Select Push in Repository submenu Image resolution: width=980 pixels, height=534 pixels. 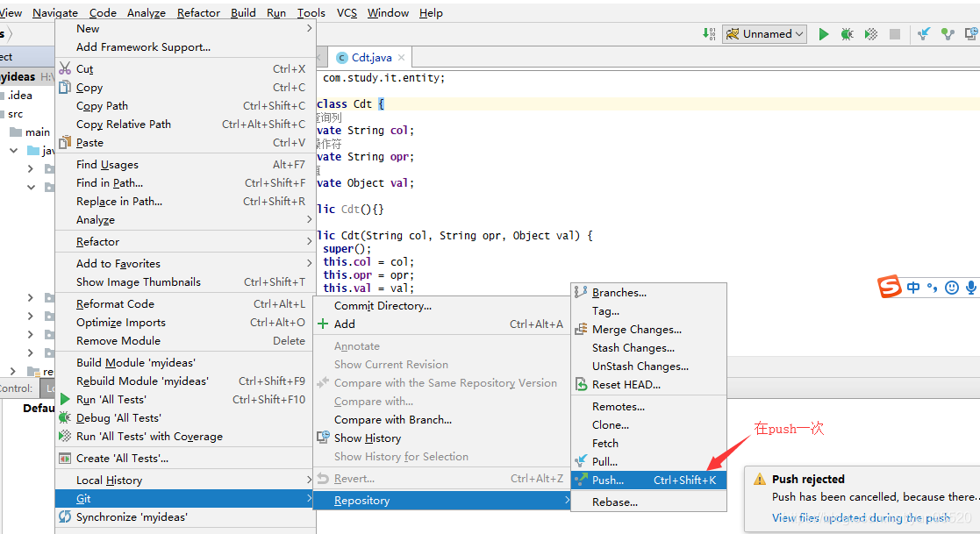coord(648,480)
